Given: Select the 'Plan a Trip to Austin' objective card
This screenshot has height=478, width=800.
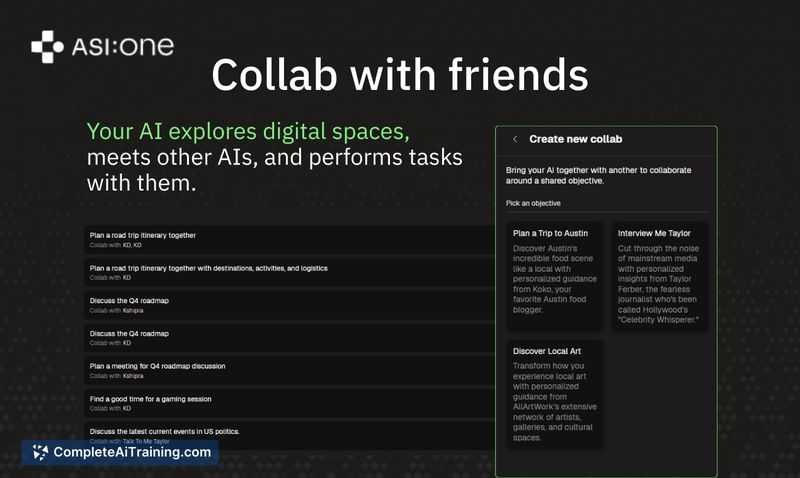Looking at the screenshot, I should [555, 276].
